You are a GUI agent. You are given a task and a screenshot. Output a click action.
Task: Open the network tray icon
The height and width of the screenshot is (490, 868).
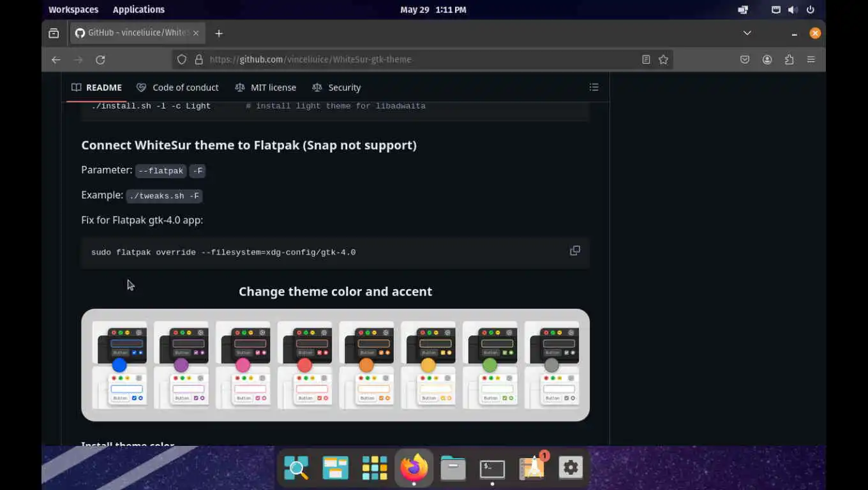pos(775,10)
